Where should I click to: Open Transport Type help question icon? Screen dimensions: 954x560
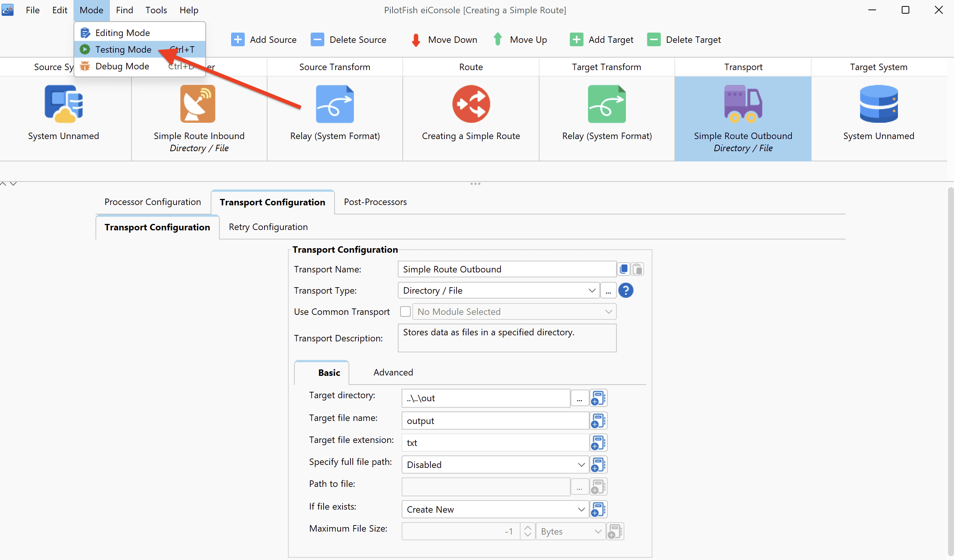click(626, 290)
